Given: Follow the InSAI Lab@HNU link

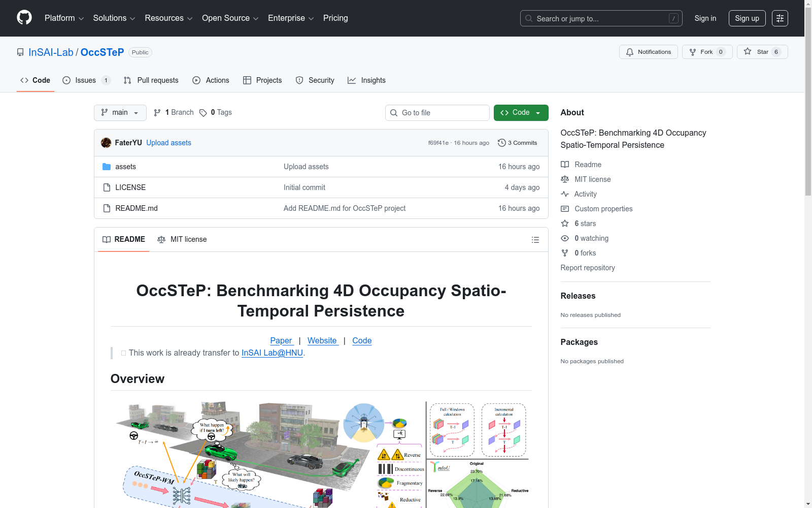Looking at the screenshot, I should pyautogui.click(x=272, y=353).
